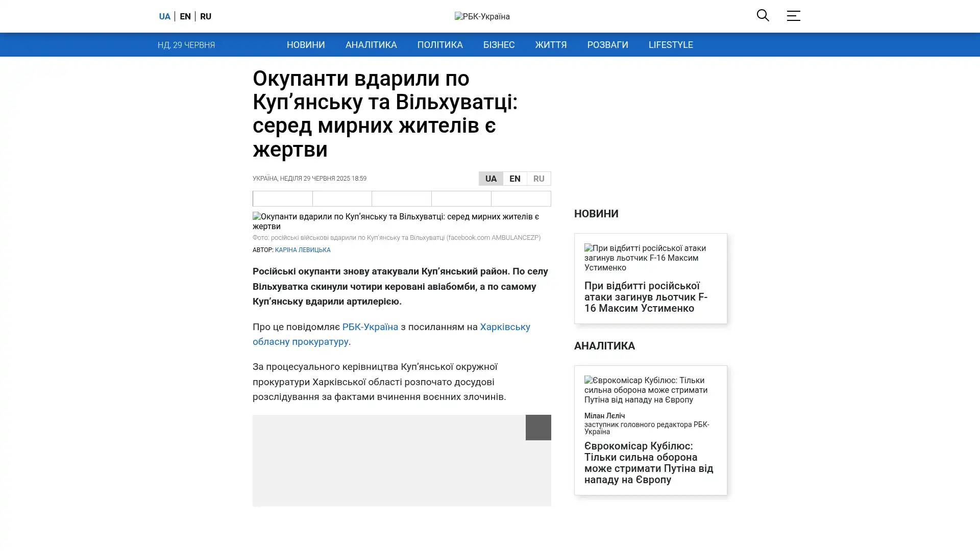Choose UA site language in header

tap(164, 16)
